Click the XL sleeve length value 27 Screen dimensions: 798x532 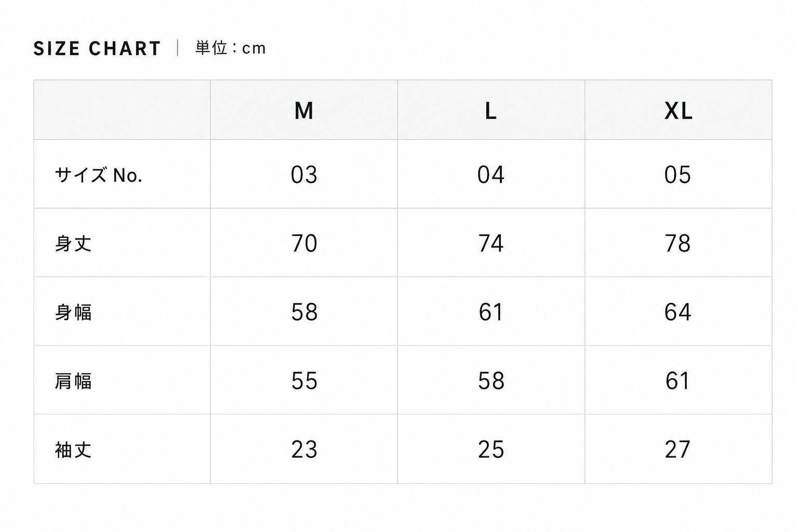[x=678, y=449]
